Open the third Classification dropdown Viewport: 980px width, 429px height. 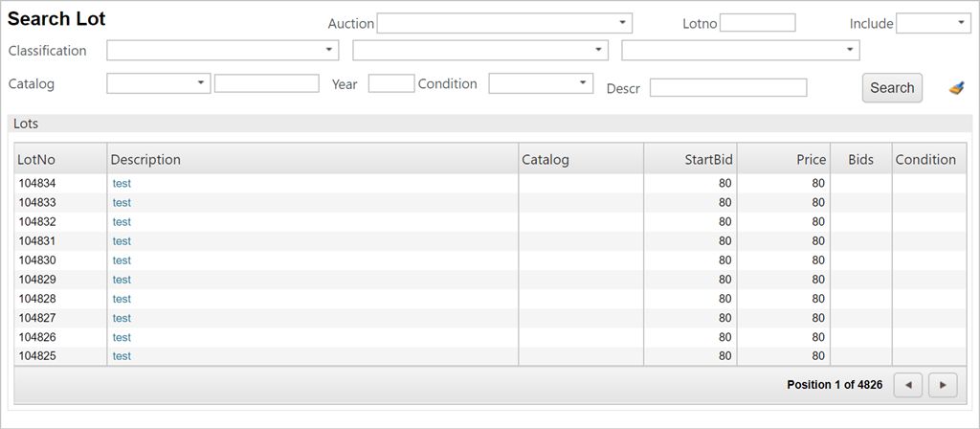click(x=740, y=50)
